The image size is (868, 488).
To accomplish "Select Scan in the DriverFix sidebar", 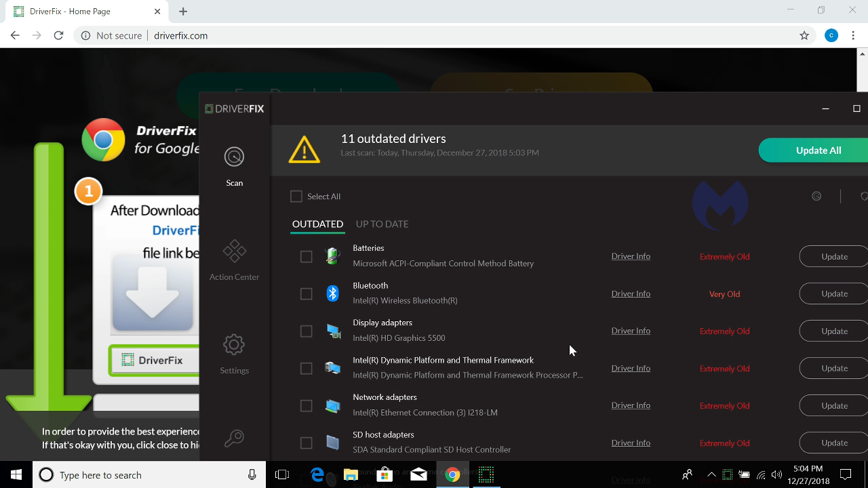I will (234, 163).
